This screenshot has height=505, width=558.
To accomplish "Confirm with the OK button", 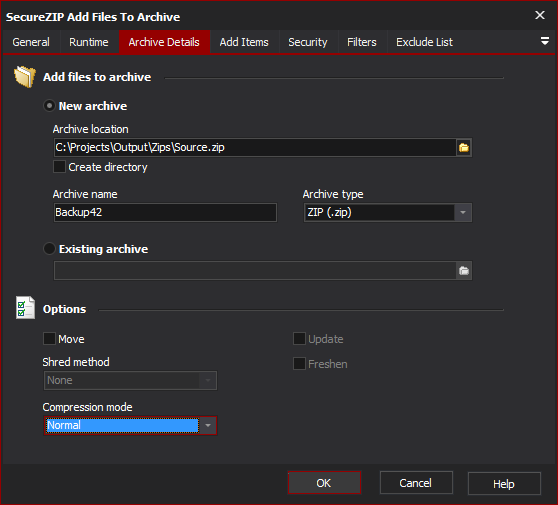I will coord(324,483).
